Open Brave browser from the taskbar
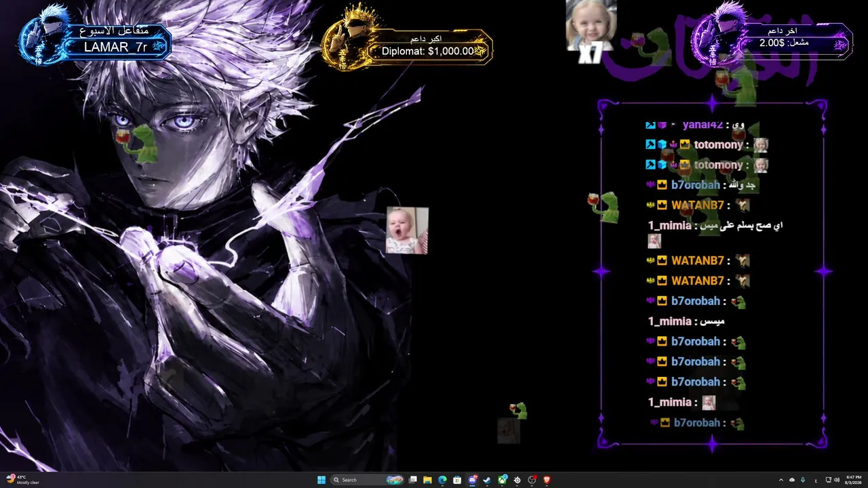868x488 pixels. tap(547, 480)
